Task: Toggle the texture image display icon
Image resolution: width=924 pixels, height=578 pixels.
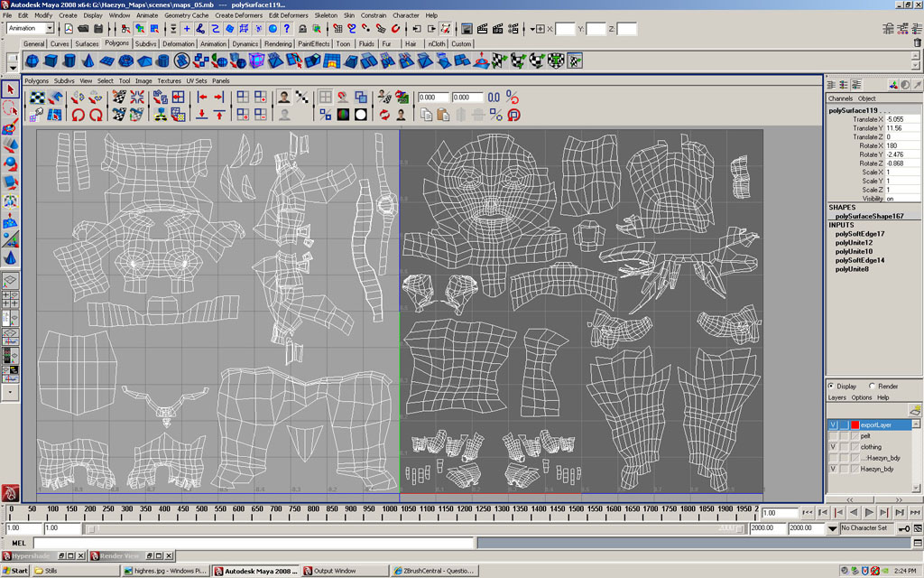Action: tap(284, 96)
